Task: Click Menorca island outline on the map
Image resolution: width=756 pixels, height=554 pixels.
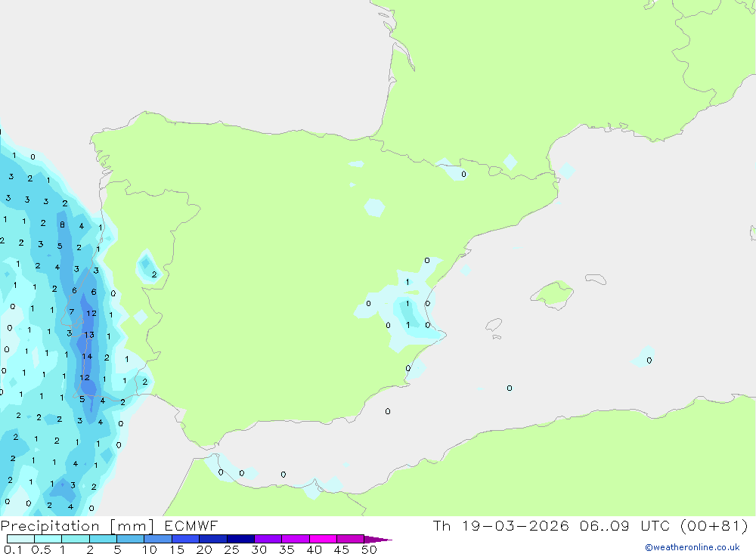Action: tap(596, 279)
